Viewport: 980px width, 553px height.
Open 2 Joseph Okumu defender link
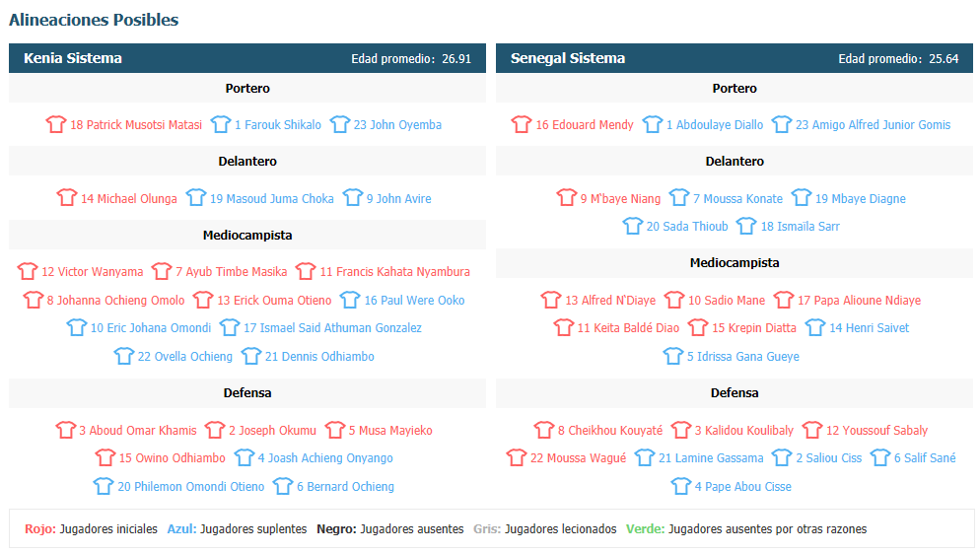[272, 431]
